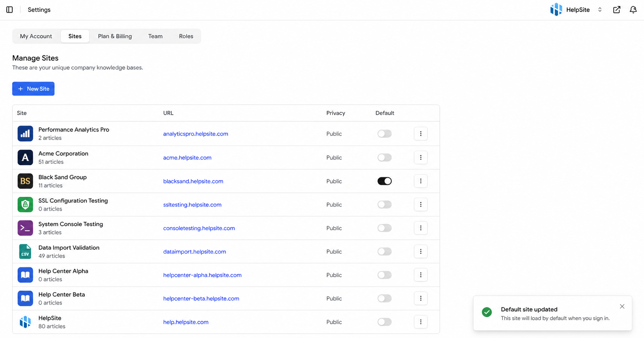Screen dimensions: 644x338
Task: Click '80 articles' under HelpSite
Action: [x=52, y=326]
